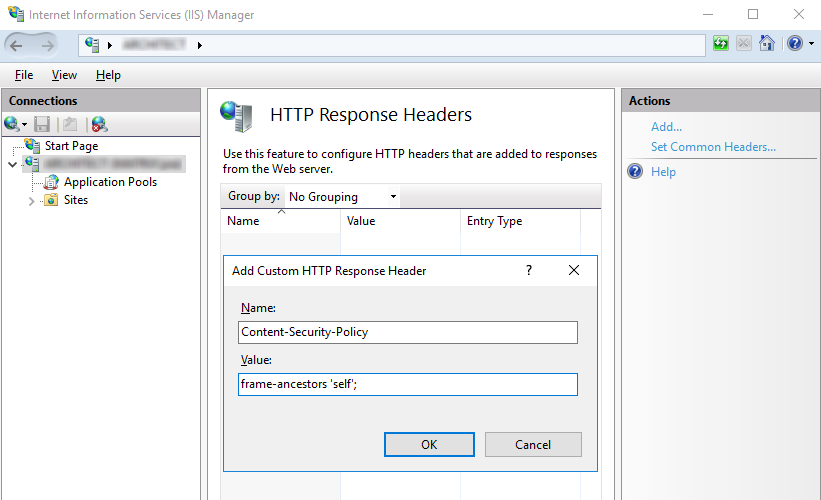Click the Value field containing frame-ancestors
821x500 pixels.
point(408,384)
